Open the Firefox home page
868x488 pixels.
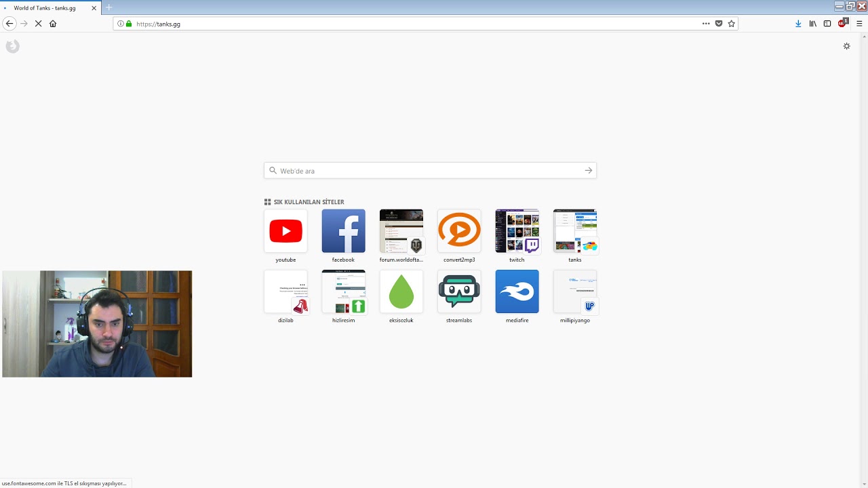tap(53, 24)
